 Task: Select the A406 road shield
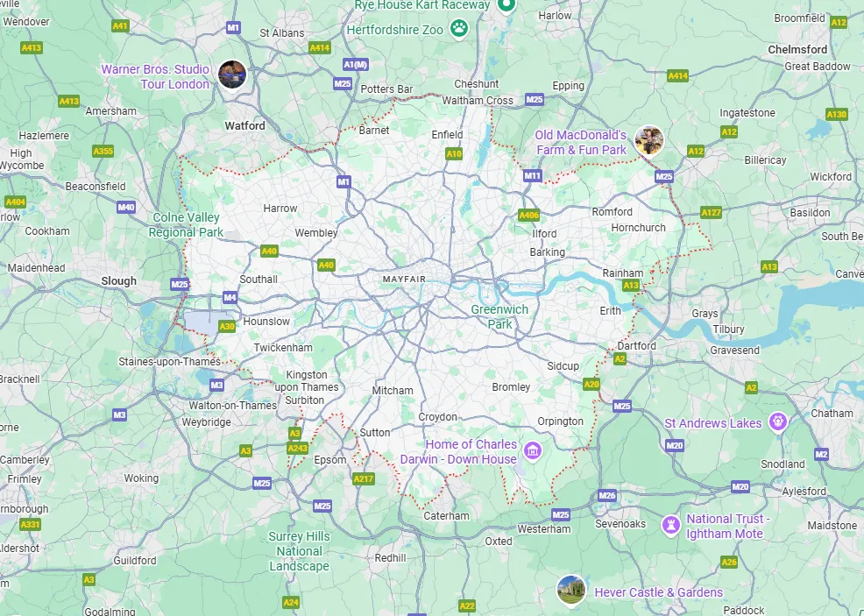pyautogui.click(x=529, y=216)
